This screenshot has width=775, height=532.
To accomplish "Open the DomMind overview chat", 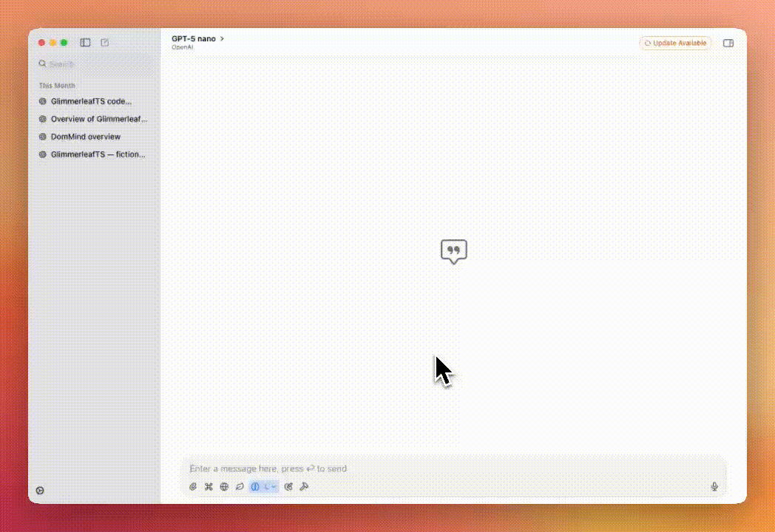I will (85, 137).
